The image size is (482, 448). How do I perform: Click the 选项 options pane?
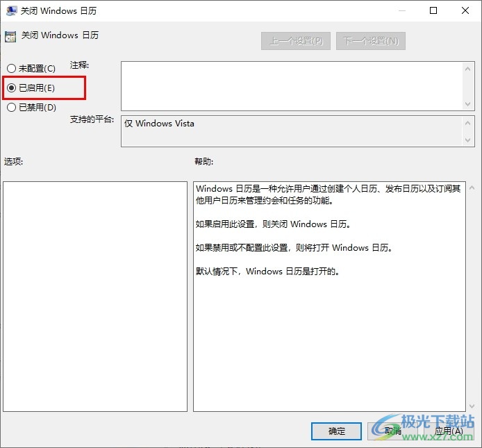[x=95, y=297]
